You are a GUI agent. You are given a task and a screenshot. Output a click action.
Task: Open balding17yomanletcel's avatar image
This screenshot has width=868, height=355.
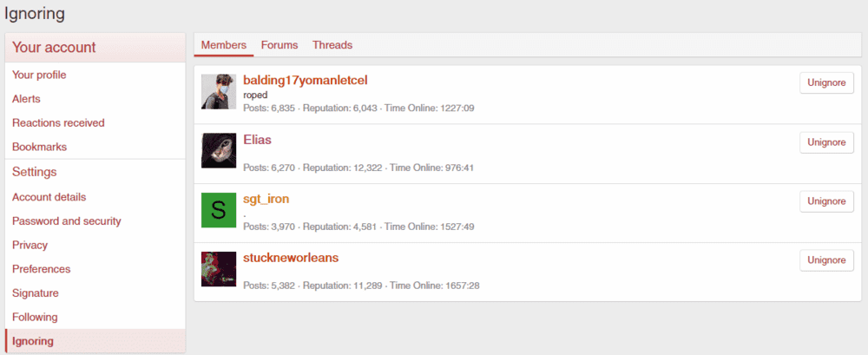[219, 91]
